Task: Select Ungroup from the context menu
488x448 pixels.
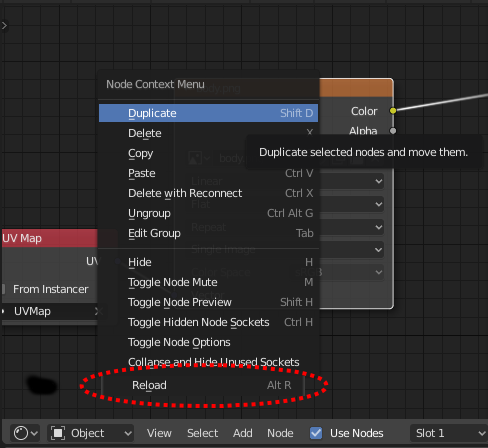Action: (x=208, y=213)
